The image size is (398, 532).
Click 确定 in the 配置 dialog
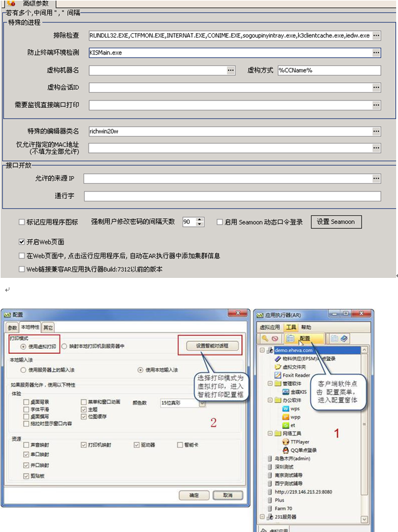(x=193, y=496)
